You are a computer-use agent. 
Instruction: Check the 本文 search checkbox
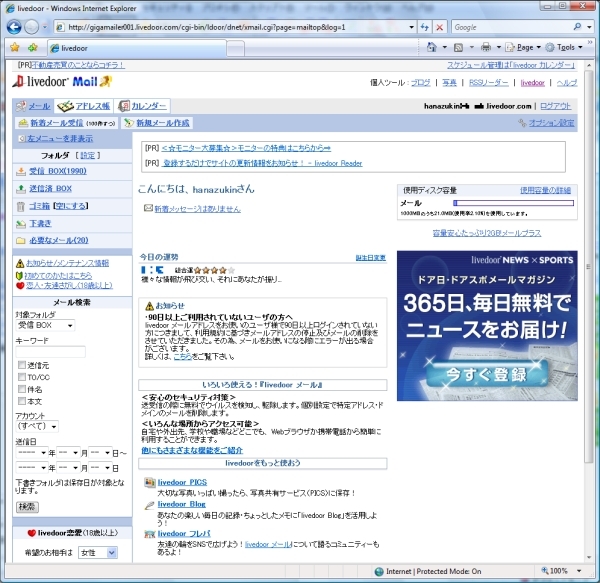[x=22, y=401]
